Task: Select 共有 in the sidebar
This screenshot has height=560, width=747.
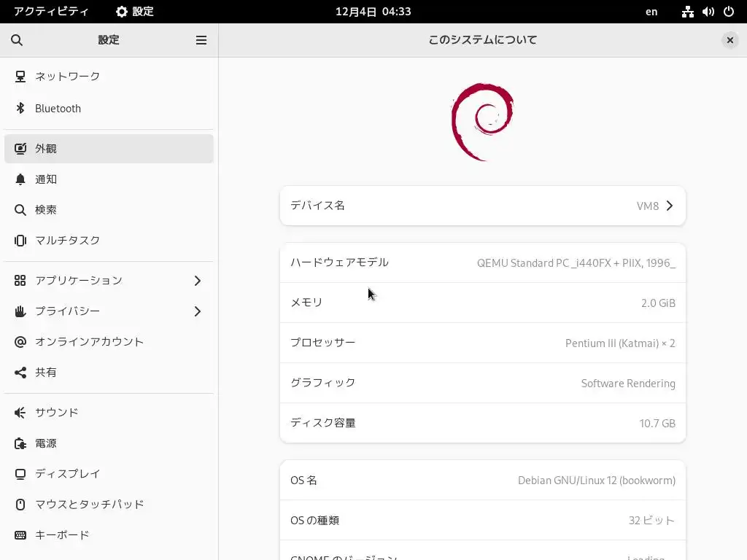Action: point(109,373)
